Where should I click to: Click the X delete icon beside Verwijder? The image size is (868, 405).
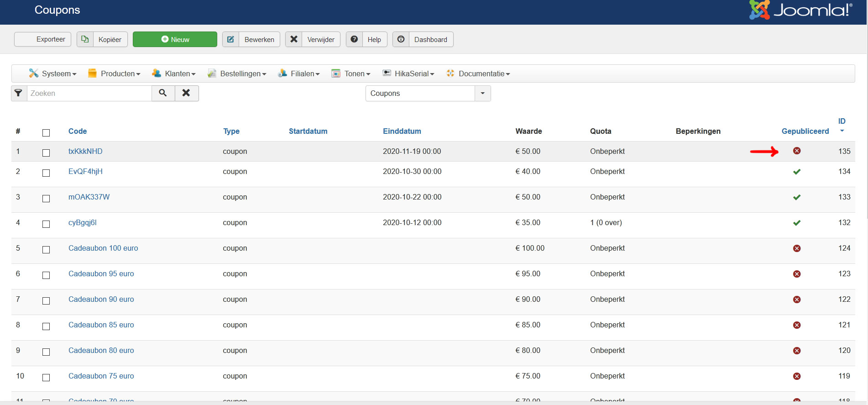click(294, 39)
